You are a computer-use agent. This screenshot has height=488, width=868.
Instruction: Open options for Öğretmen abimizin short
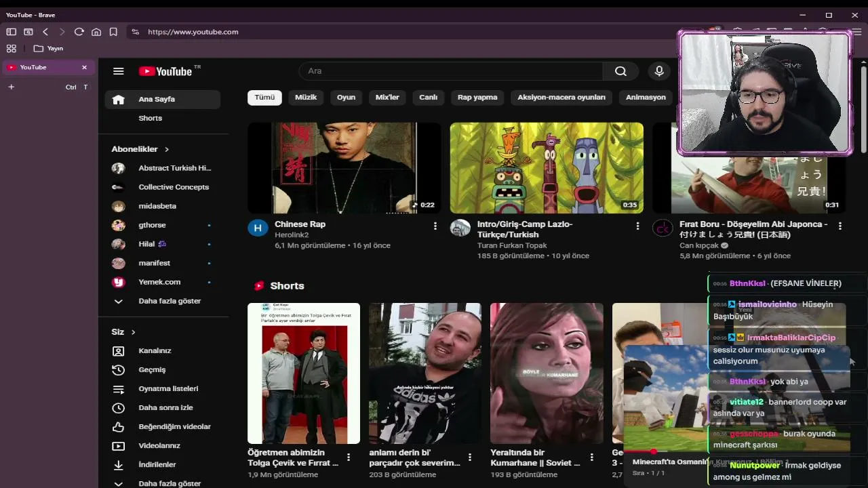click(x=349, y=457)
